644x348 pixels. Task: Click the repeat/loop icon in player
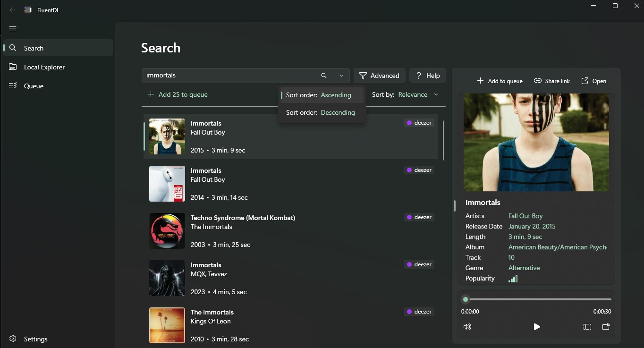point(587,327)
